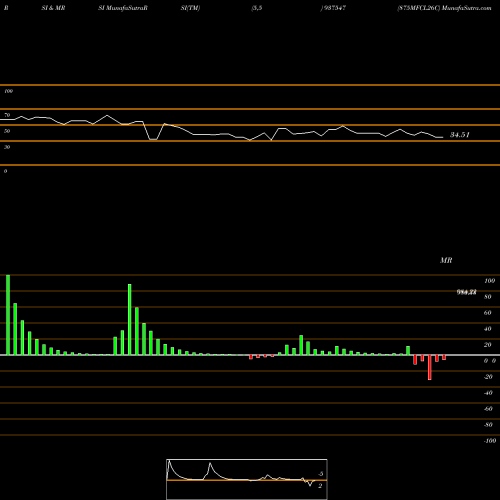The height and width of the screenshot is (500, 500).
Task: Click the end of the white RSI line
Action: click(x=443, y=137)
